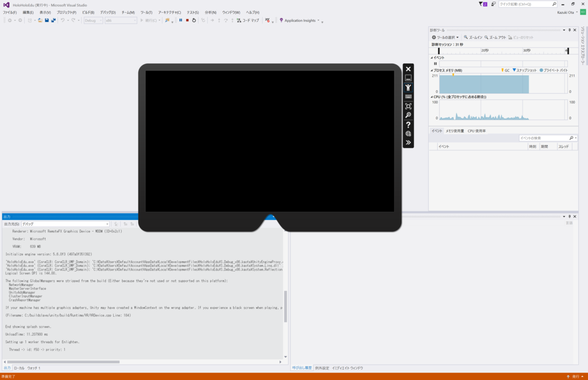
Task: Toggle auto-hide pin on the 診断ツール panel
Action: [x=569, y=30]
